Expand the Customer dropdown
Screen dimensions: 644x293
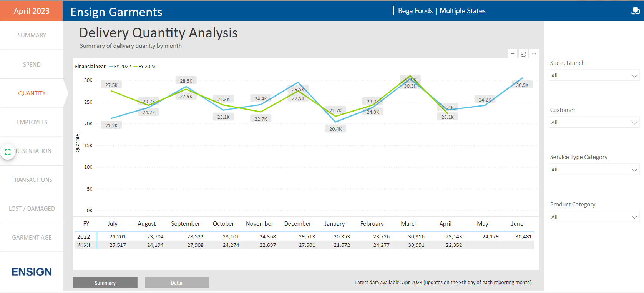click(594, 122)
